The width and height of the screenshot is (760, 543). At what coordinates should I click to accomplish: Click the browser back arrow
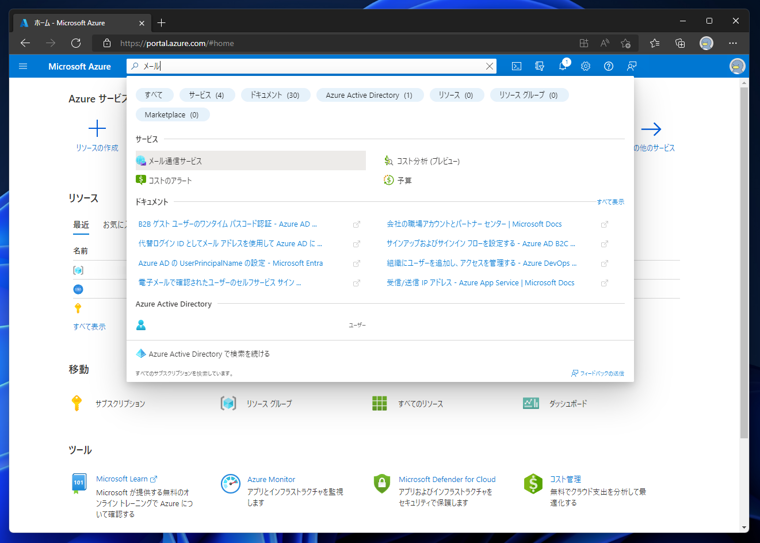click(x=25, y=43)
